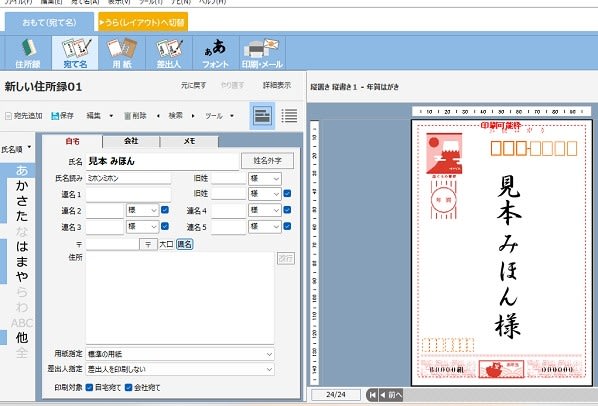Open the フォント font icon
This screenshot has height=406, width=598.
[x=216, y=53]
